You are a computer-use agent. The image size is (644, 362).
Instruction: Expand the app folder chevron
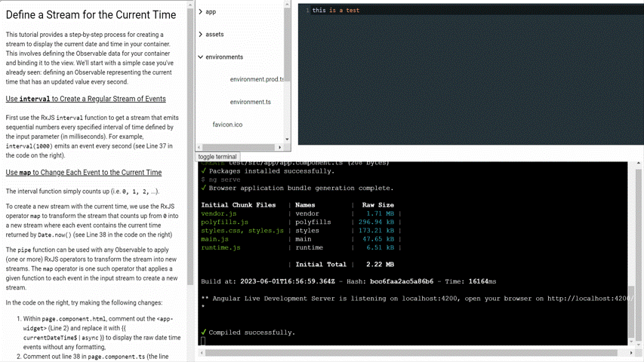200,12
